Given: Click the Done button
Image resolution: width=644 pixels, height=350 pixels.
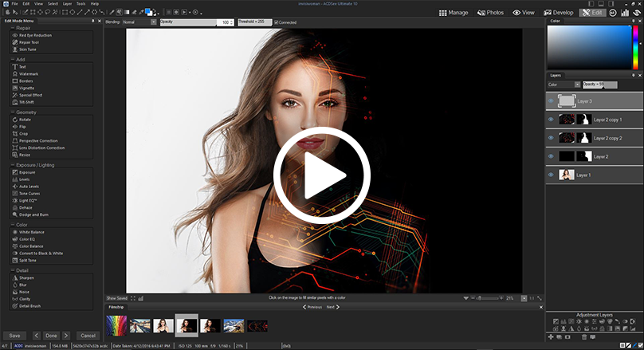Looking at the screenshot, I should [51, 336].
